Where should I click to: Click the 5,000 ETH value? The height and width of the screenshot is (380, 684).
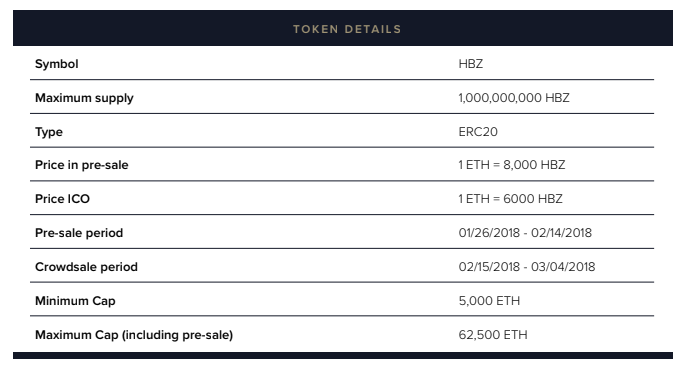click(x=489, y=301)
